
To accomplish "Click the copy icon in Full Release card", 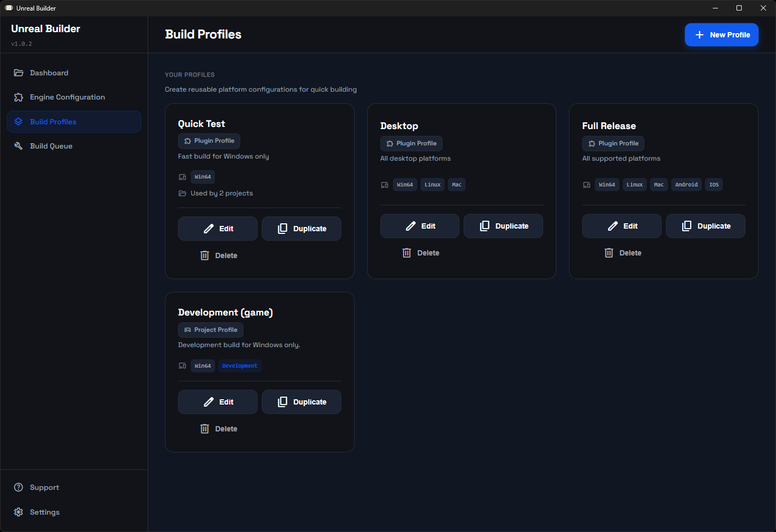I will pos(686,226).
